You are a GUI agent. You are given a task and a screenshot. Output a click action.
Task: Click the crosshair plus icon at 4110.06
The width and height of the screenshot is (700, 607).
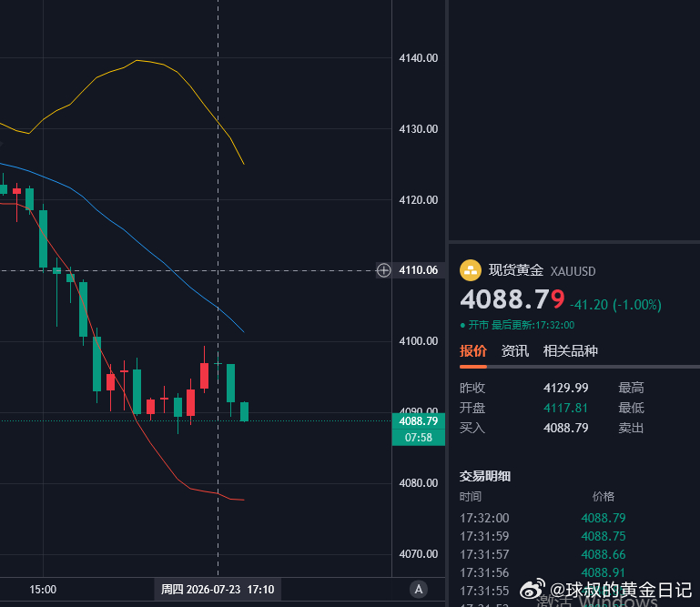(x=383, y=270)
